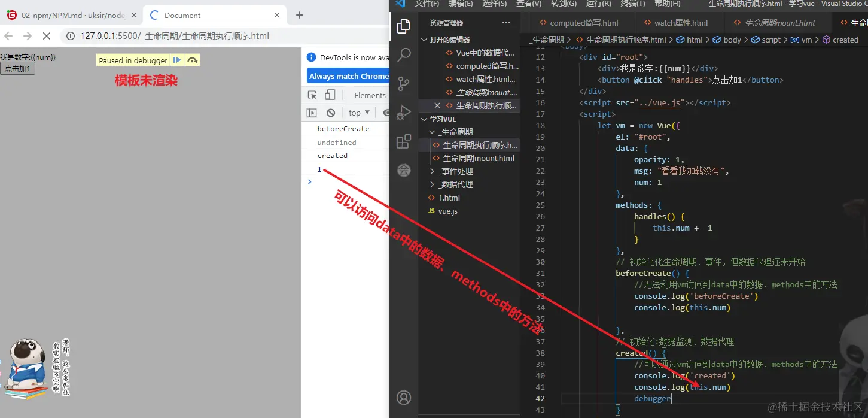Image resolution: width=868 pixels, height=418 pixels.
Task: Open the top JavaScript context dropdown
Action: point(360,113)
